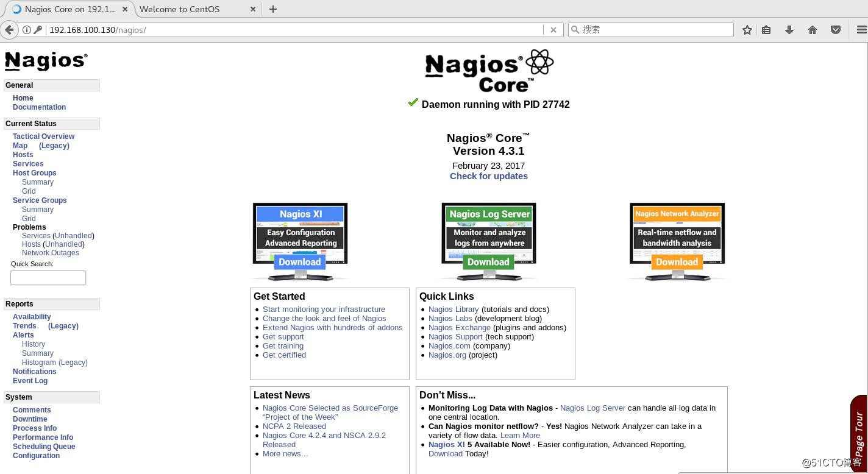Open Comments under System
The width and height of the screenshot is (868, 474).
[32, 410]
